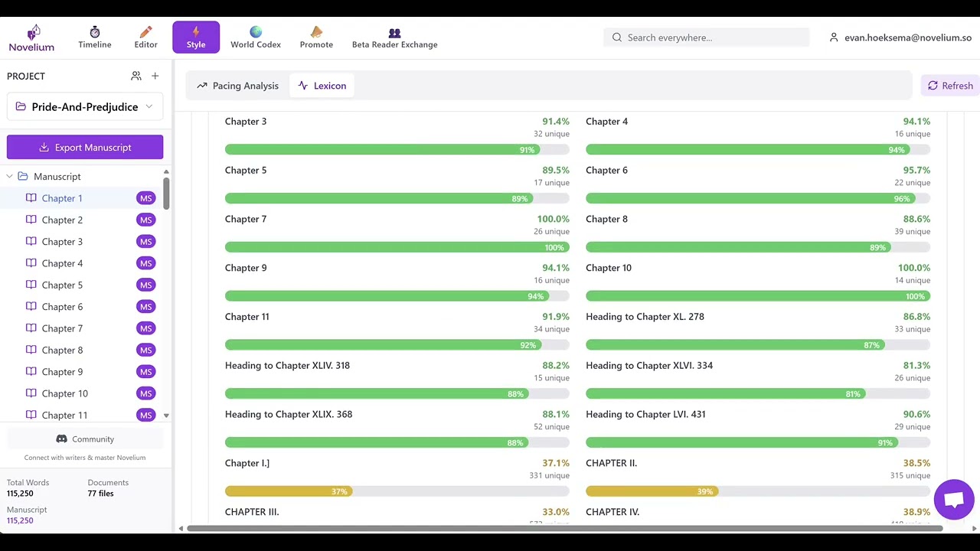980x551 pixels.
Task: Click MS badge for Chapter 3
Action: [x=145, y=242]
